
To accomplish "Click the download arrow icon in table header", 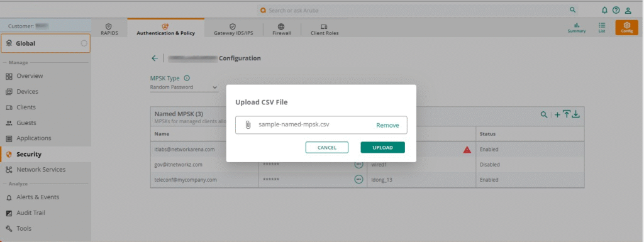I will coord(576,114).
